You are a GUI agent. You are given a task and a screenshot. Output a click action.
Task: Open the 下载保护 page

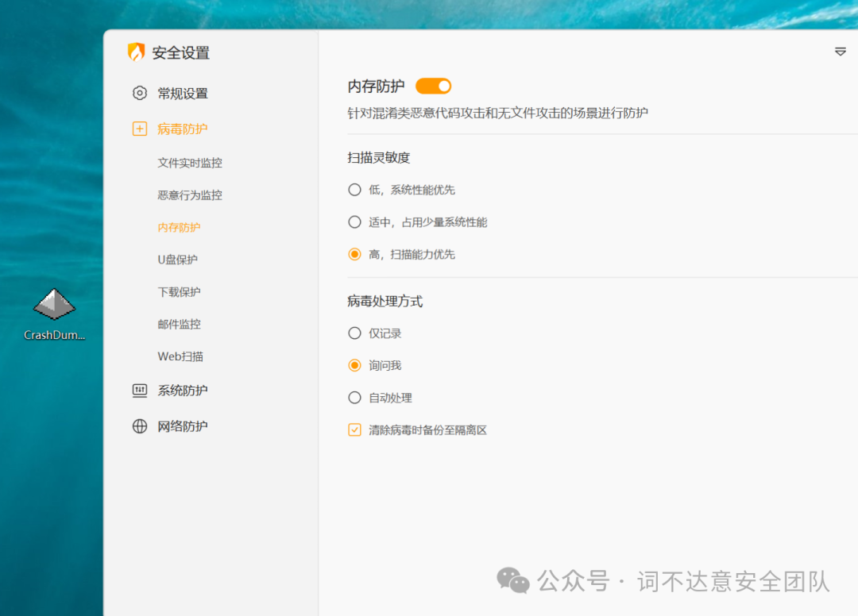pos(179,292)
